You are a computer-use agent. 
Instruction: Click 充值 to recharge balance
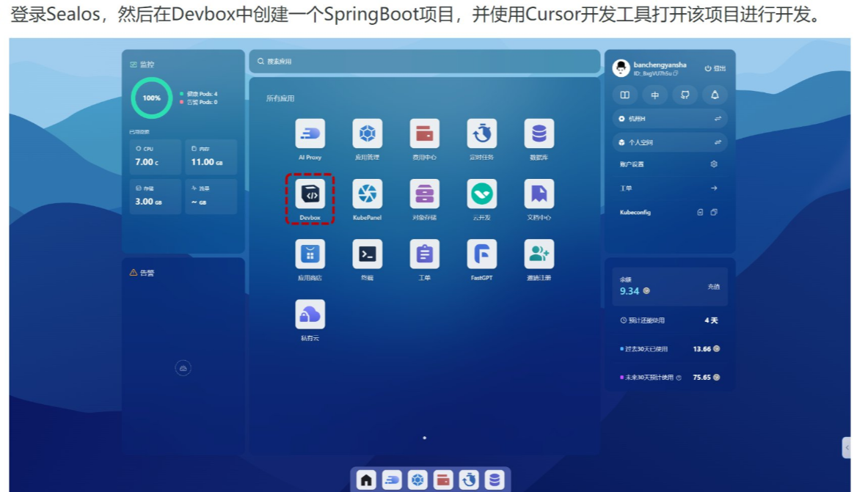(x=714, y=287)
